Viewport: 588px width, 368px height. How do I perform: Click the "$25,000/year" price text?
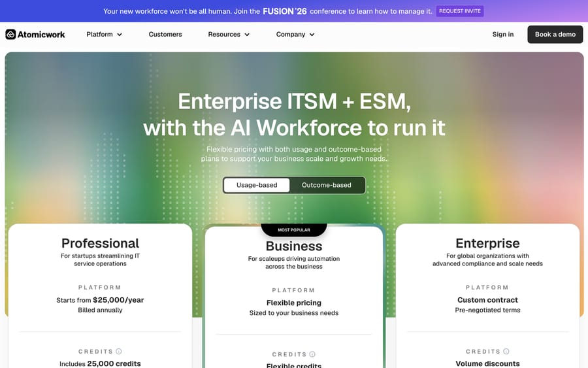[118, 300]
